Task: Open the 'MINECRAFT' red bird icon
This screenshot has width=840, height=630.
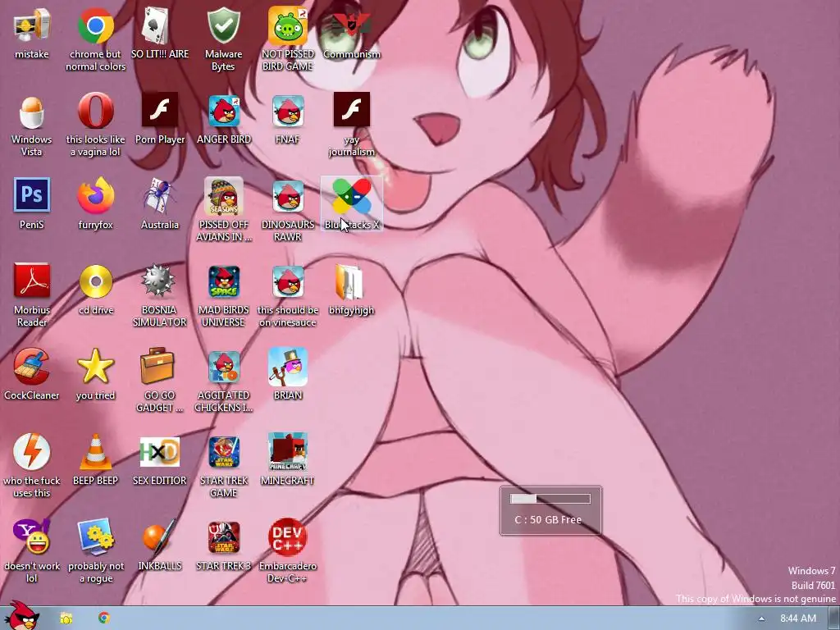Action: click(x=288, y=452)
